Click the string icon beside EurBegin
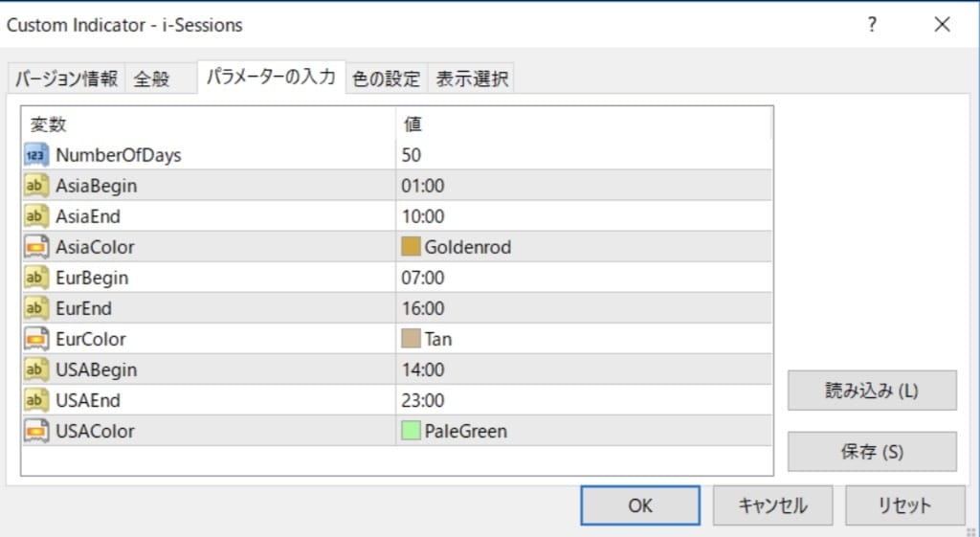 (x=36, y=278)
